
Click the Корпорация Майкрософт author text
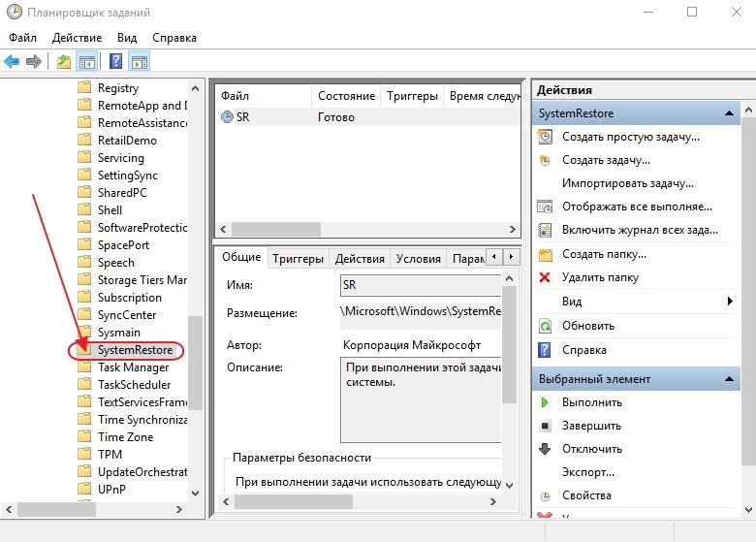pyautogui.click(x=412, y=345)
